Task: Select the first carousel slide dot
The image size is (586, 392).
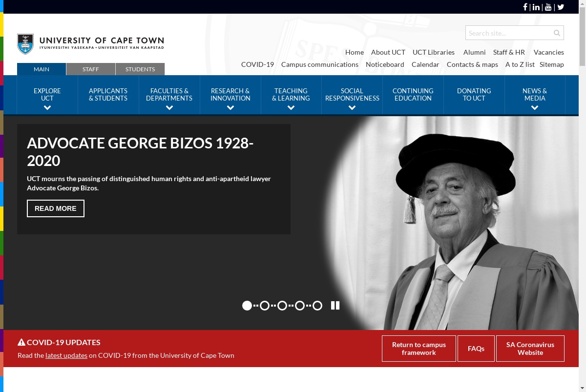Action: [247, 306]
